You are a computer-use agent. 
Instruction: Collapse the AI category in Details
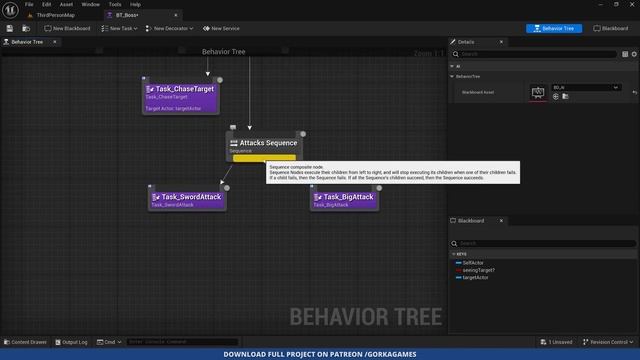(x=452, y=66)
